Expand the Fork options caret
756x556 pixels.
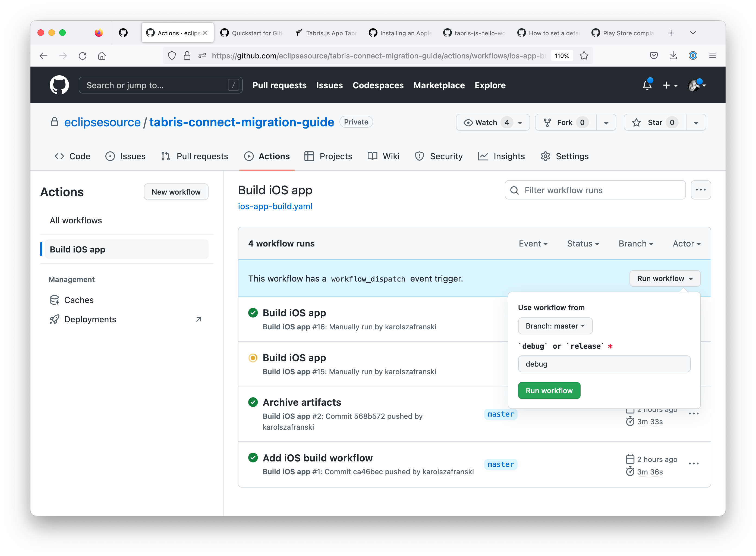click(x=606, y=123)
